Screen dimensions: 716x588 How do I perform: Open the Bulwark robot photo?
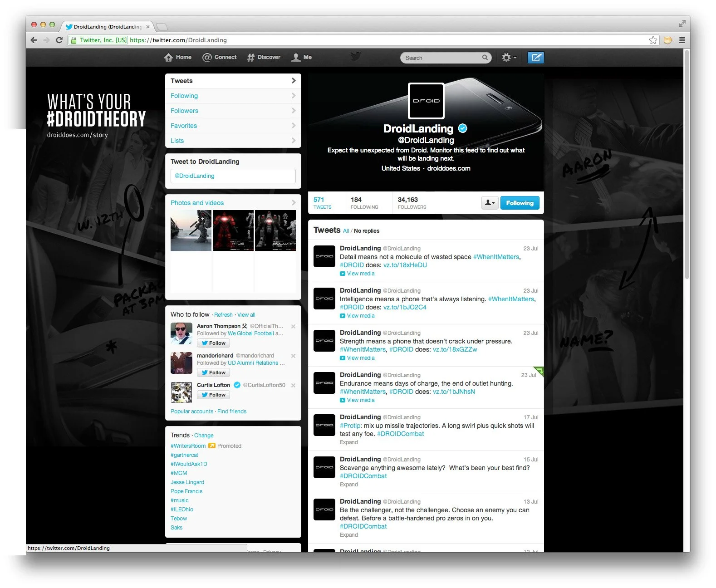[x=275, y=230]
